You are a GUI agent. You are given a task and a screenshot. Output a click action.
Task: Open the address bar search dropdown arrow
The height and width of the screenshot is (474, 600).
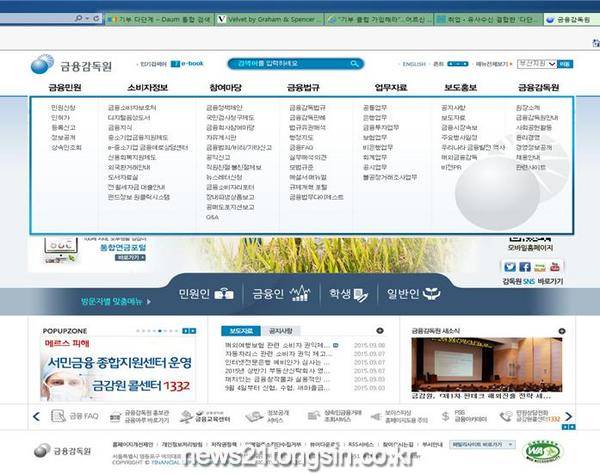pyautogui.click(x=87, y=18)
